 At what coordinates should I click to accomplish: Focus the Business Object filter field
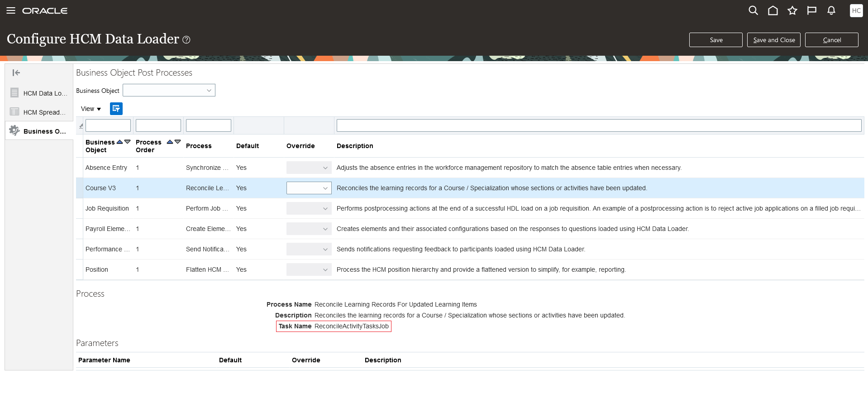pos(108,125)
